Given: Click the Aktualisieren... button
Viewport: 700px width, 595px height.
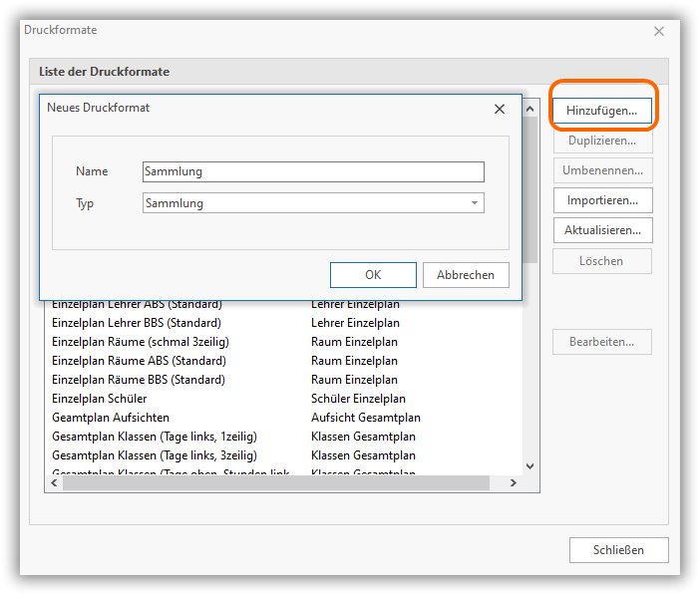Looking at the screenshot, I should coord(601,230).
